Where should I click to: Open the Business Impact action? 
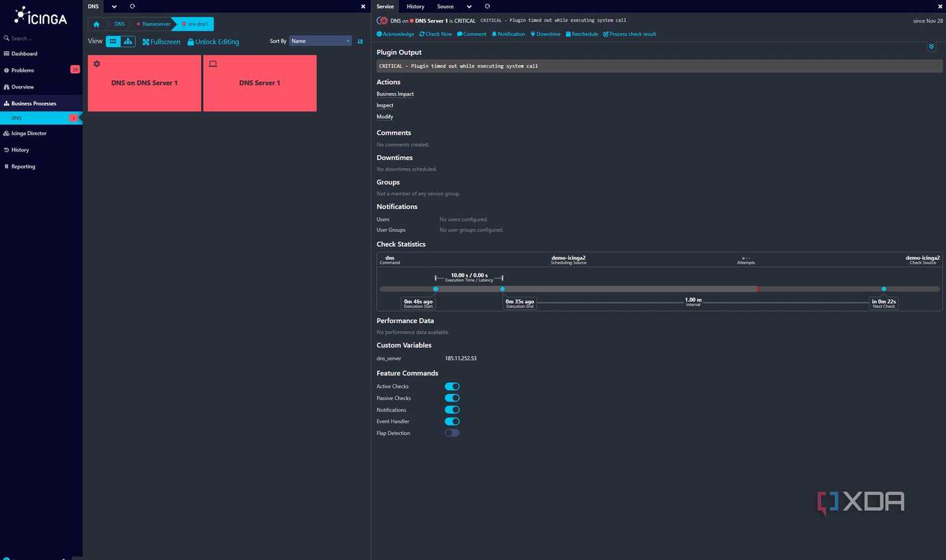click(x=395, y=94)
